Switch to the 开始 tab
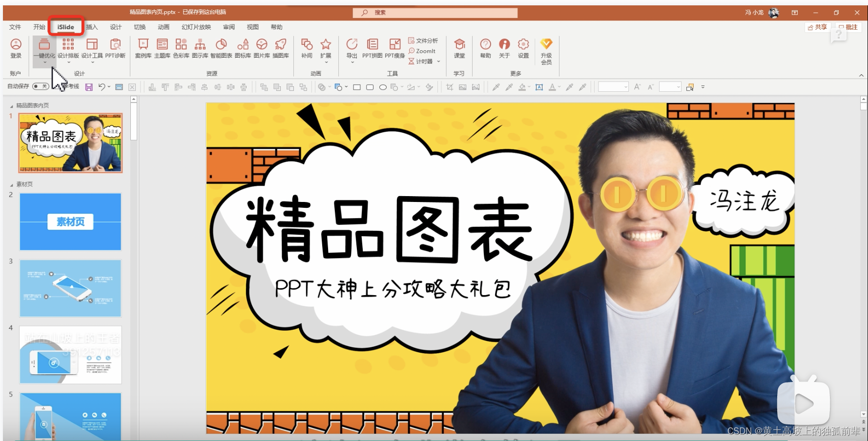This screenshot has width=868, height=441. click(39, 27)
